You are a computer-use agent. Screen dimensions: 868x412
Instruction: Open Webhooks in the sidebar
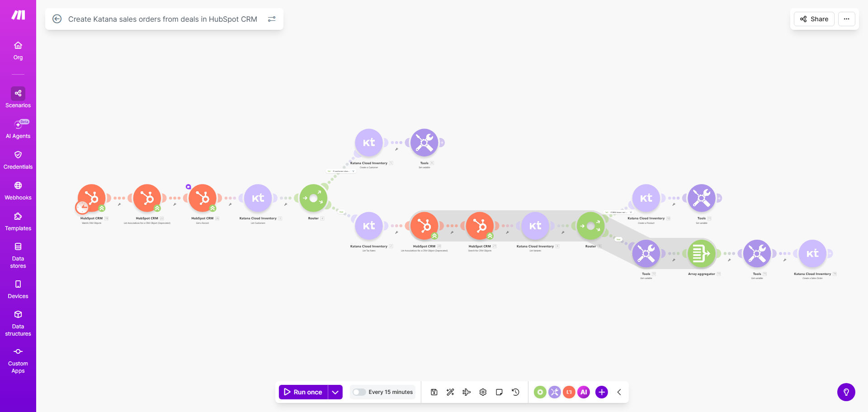coord(18,191)
